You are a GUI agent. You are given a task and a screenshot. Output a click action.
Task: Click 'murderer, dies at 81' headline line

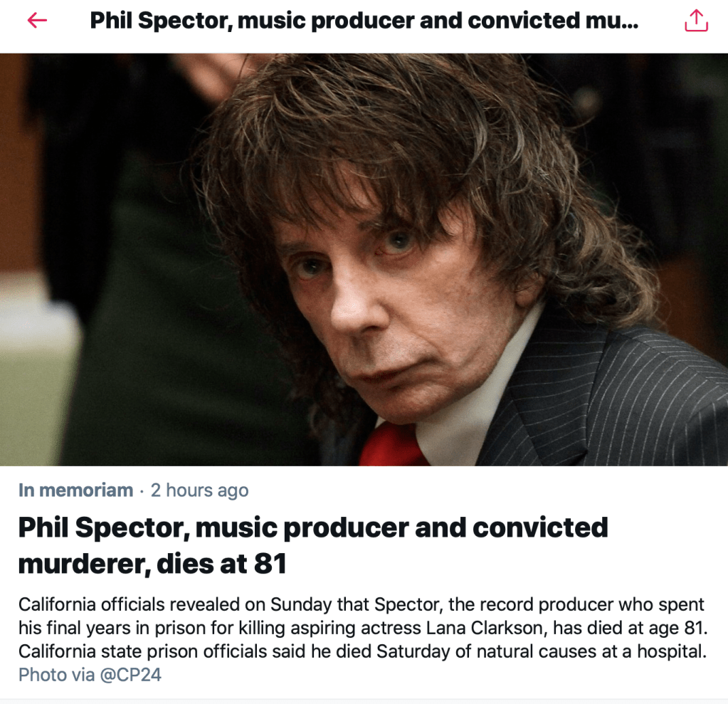(x=152, y=564)
